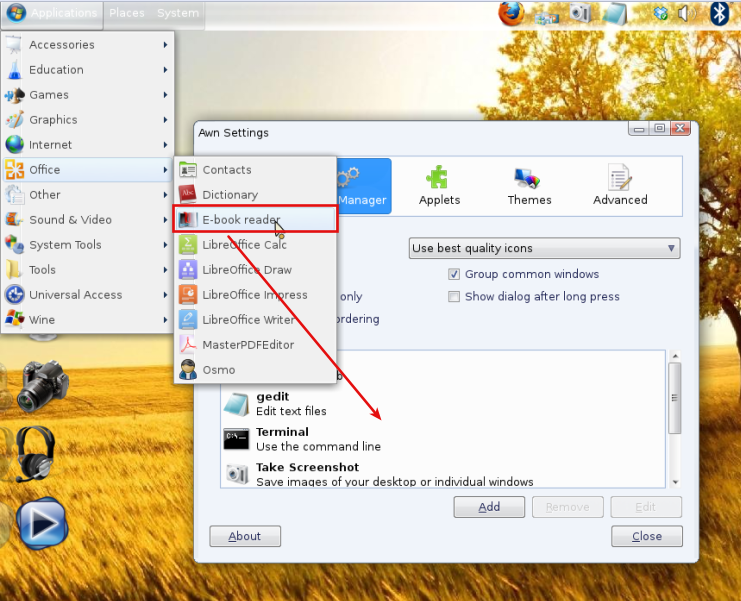Click the LibreOffice Writer icon
Image resolution: width=741 pixels, height=601 pixels.
pos(188,319)
